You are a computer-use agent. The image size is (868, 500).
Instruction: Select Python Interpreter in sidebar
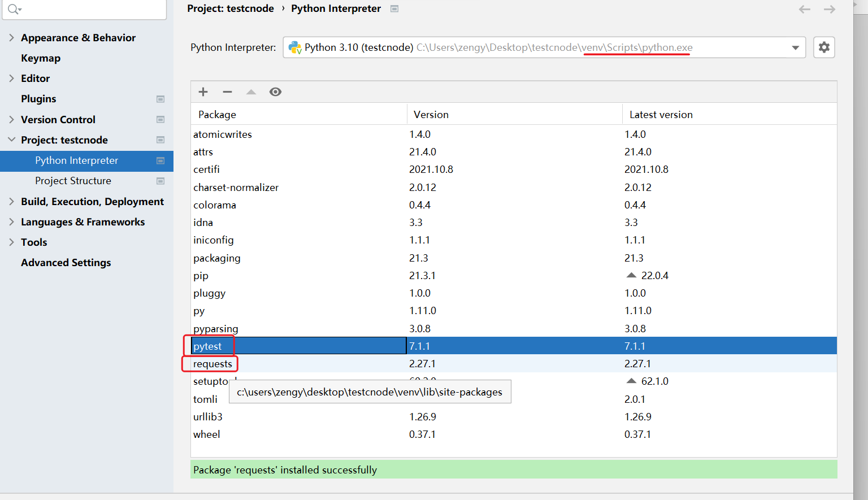click(x=86, y=160)
